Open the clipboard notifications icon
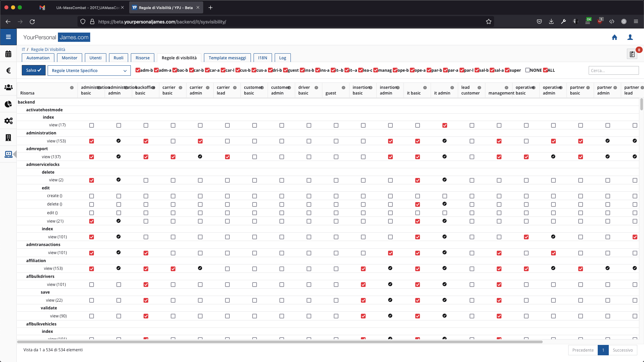This screenshot has width=644, height=362. (x=632, y=54)
